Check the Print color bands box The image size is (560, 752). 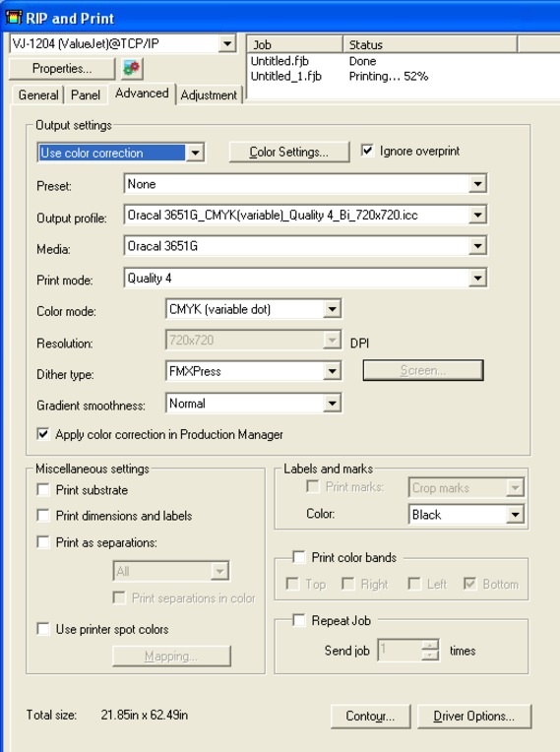[298, 557]
